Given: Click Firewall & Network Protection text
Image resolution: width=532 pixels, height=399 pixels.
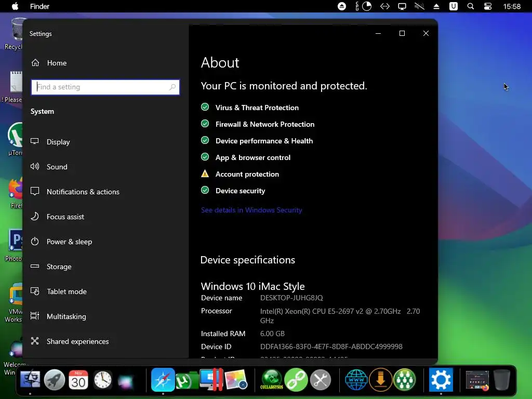Looking at the screenshot, I should click(x=265, y=124).
